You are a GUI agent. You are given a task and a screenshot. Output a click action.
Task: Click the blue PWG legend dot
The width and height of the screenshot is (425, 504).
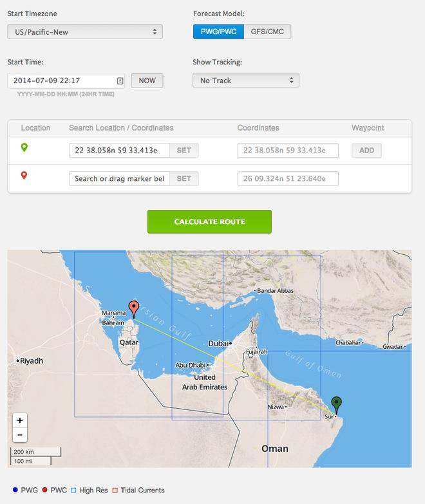[x=15, y=490]
